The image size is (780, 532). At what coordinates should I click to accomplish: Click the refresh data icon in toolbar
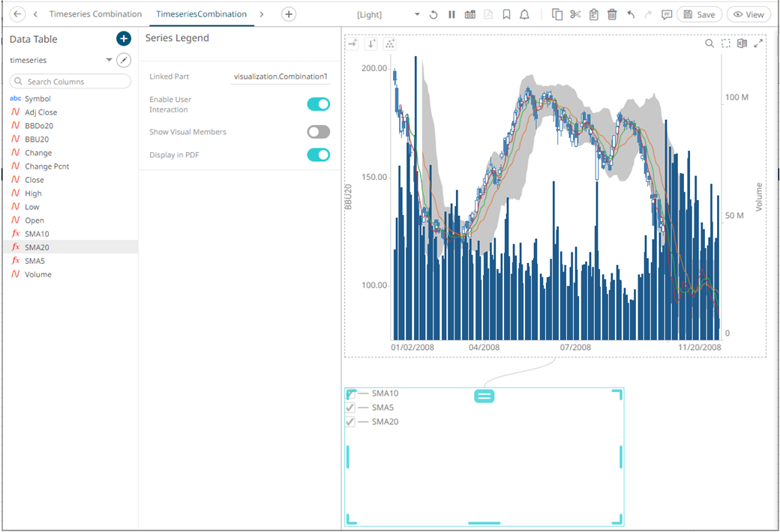pos(433,14)
